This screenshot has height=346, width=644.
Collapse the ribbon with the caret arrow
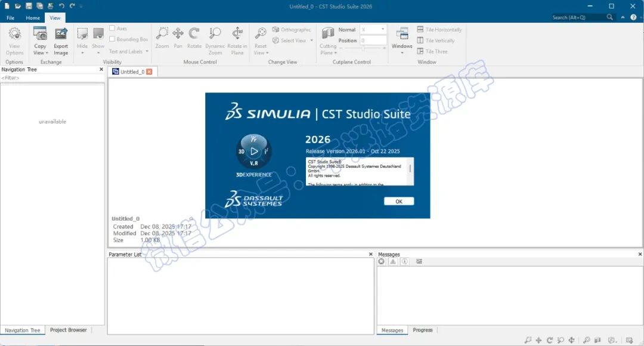623,17
